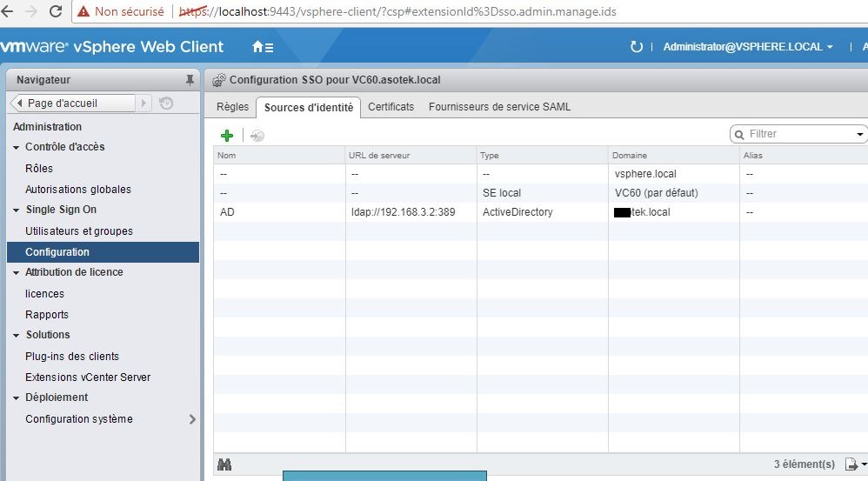Go back to Page d'accueil
This screenshot has width=868, height=481.
pyautogui.click(x=72, y=103)
